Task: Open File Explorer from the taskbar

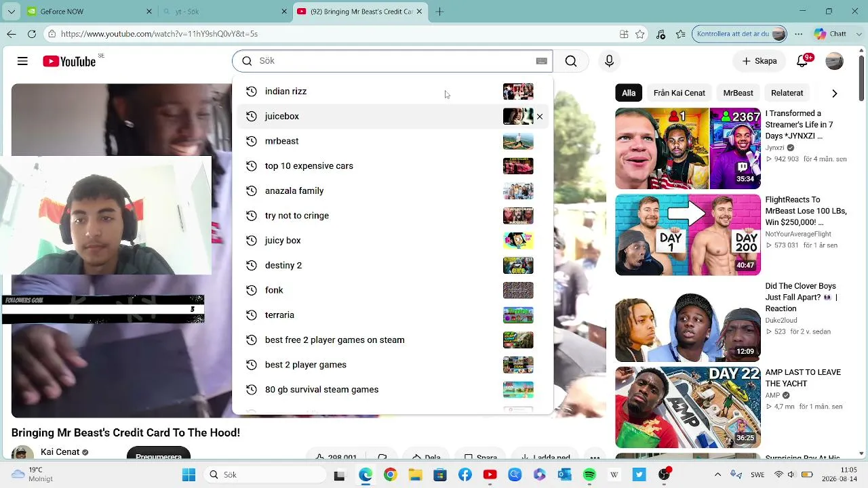Action: coord(415,474)
